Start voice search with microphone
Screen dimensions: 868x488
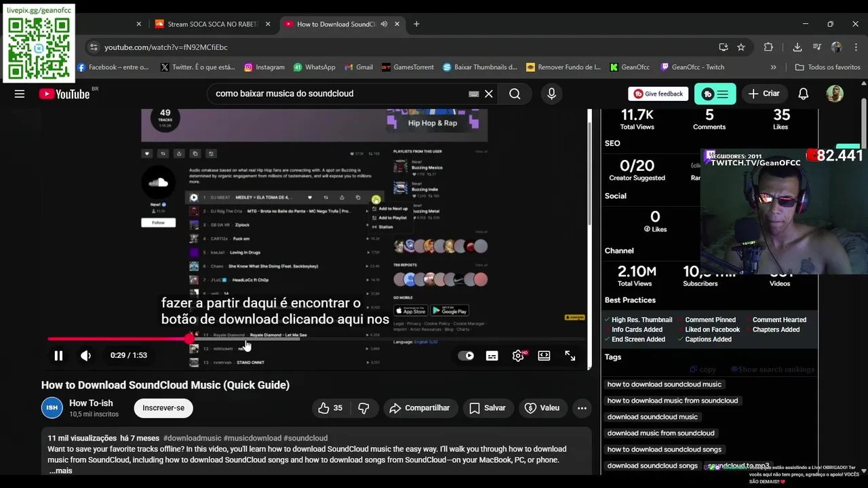click(x=551, y=94)
